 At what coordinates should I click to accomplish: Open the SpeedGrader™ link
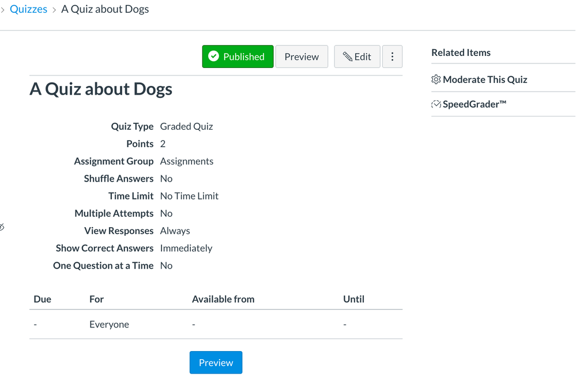pos(474,104)
